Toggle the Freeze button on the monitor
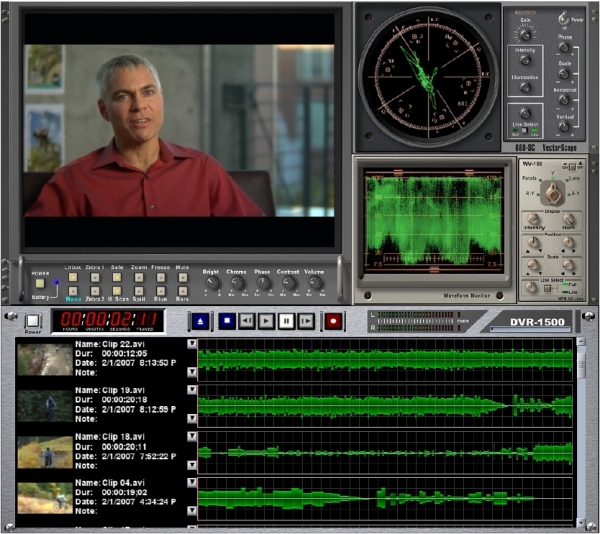The height and width of the screenshot is (534, 600). tap(160, 278)
